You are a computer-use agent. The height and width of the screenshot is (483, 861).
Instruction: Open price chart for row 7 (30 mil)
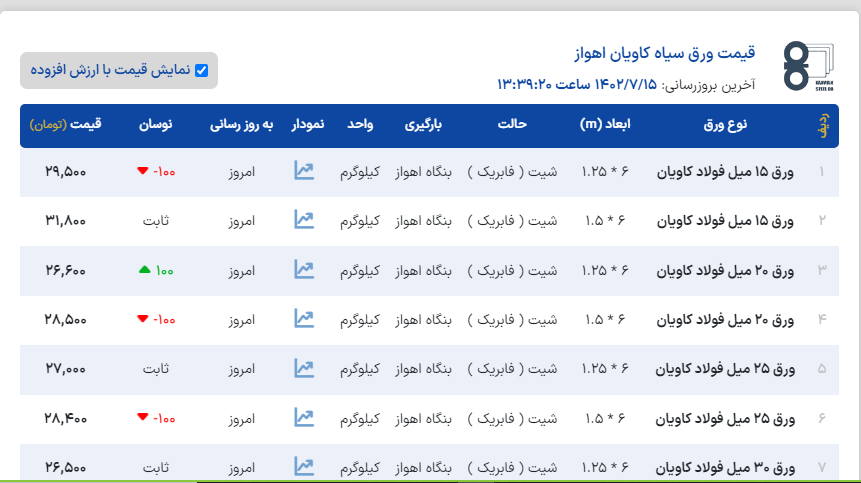tap(303, 465)
